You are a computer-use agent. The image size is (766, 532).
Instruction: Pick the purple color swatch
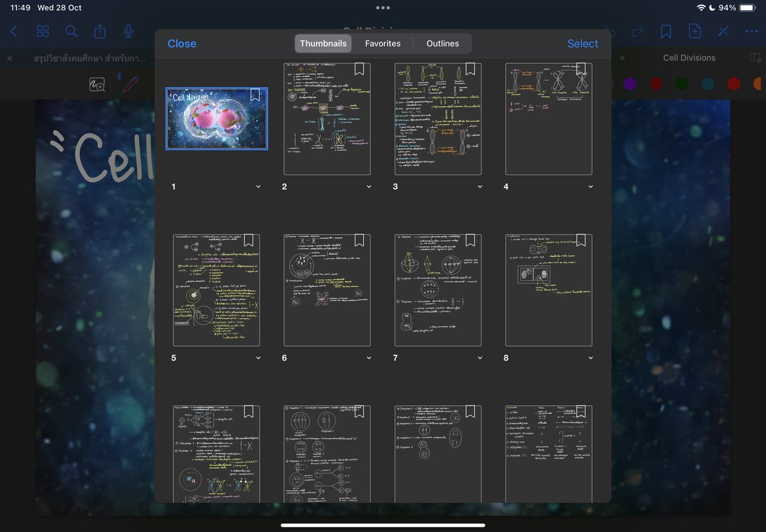pos(630,84)
